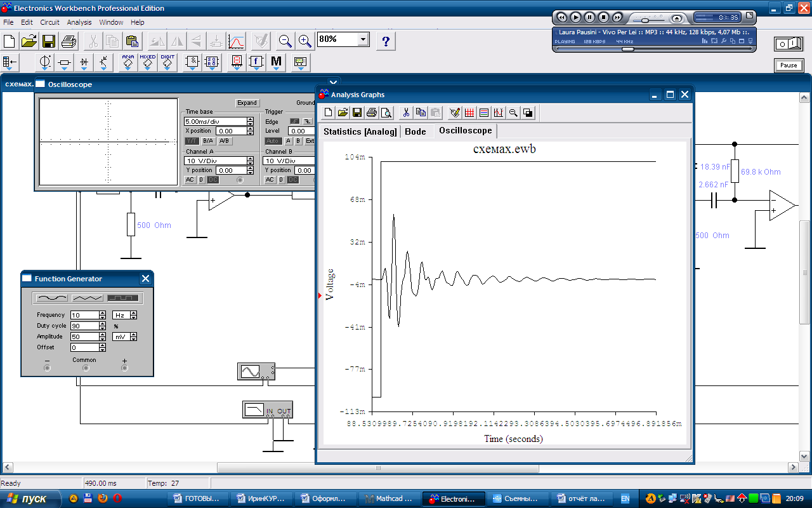
Task: Click print preview in Analysis Graphs
Action: point(386,113)
